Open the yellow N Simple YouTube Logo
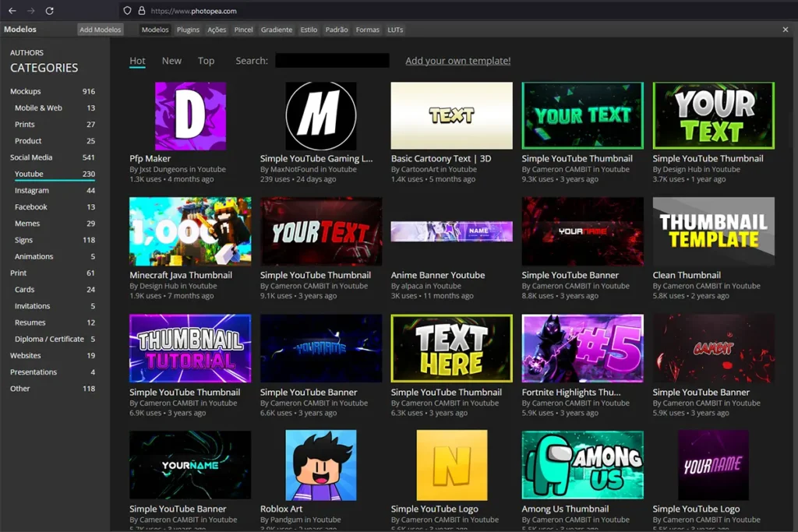Screen dimensions: 798x532 pos(451,465)
